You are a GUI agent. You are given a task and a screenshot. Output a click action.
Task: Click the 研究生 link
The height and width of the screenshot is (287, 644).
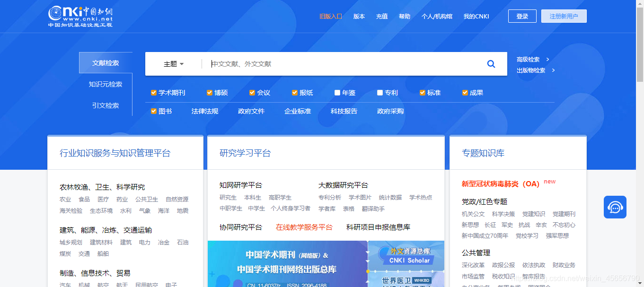click(x=228, y=197)
